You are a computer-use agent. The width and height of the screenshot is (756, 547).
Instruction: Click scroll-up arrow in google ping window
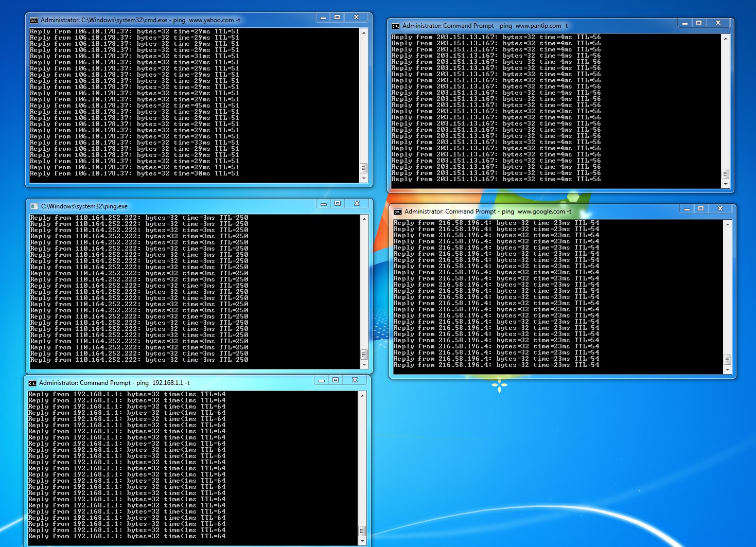[728, 224]
